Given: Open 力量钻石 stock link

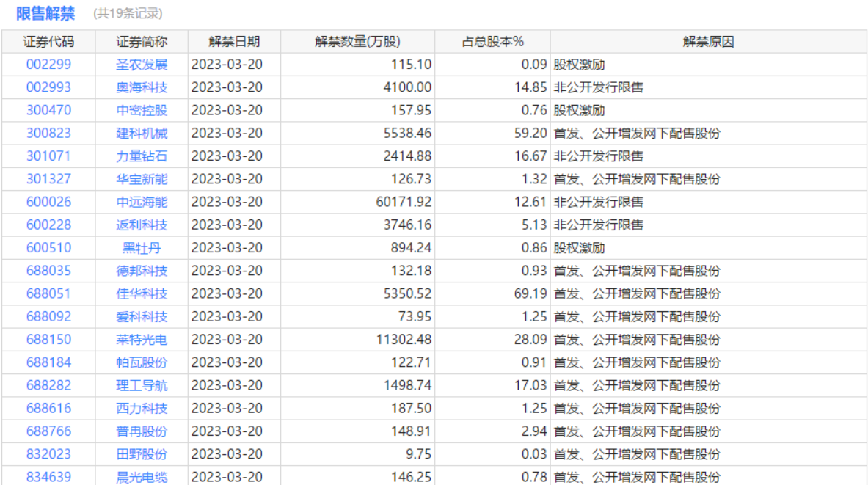Looking at the screenshot, I should pyautogui.click(x=142, y=156).
